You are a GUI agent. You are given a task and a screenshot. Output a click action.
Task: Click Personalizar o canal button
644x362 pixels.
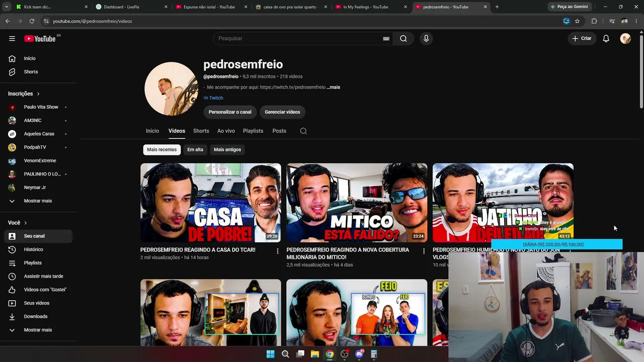coord(230,112)
